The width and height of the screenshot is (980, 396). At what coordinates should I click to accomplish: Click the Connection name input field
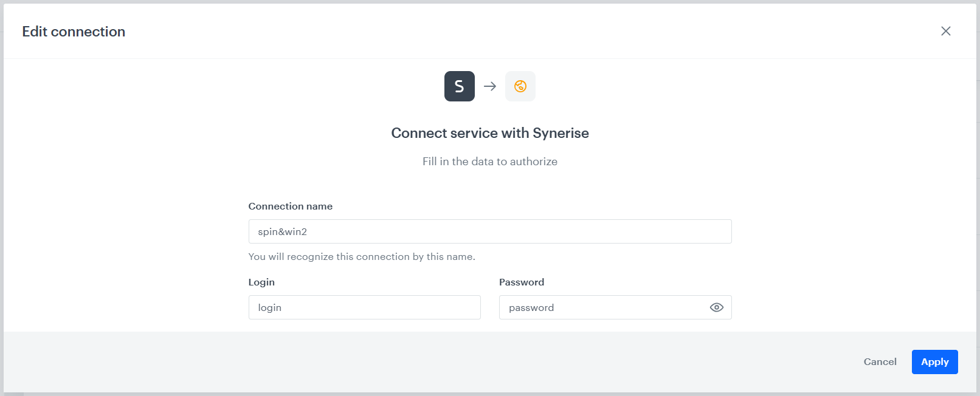point(490,231)
